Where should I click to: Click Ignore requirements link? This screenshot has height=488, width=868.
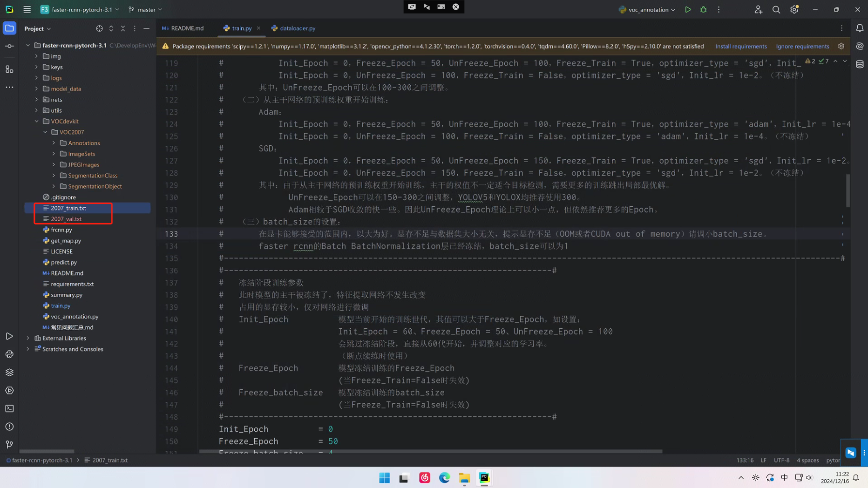803,46
